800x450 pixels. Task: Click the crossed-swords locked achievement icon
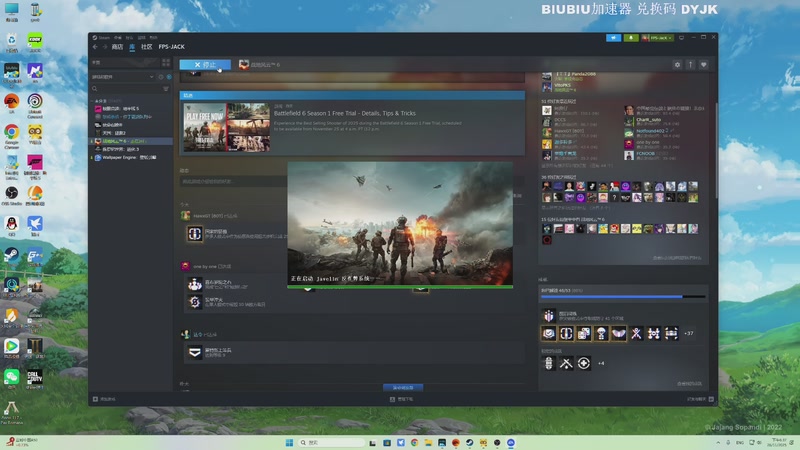click(x=566, y=363)
